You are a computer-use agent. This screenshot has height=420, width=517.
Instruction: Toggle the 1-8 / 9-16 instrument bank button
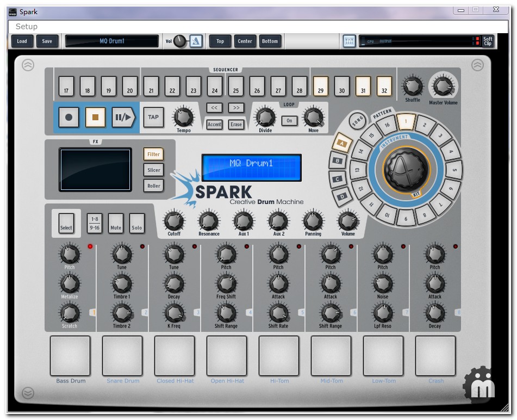95,224
